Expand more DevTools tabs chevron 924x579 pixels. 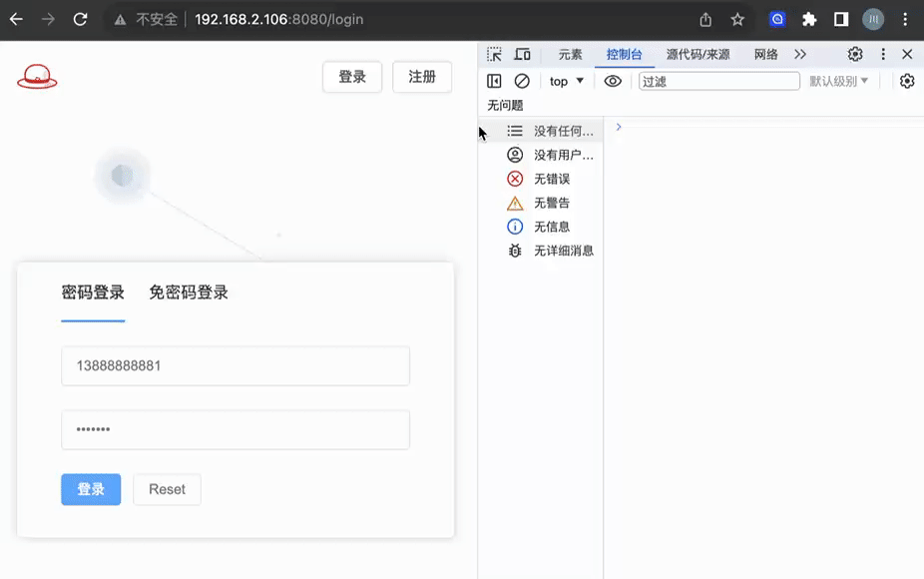click(x=800, y=54)
